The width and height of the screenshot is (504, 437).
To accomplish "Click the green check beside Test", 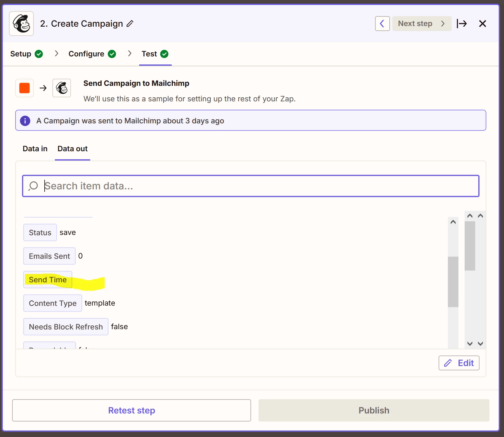I will pyautogui.click(x=164, y=54).
